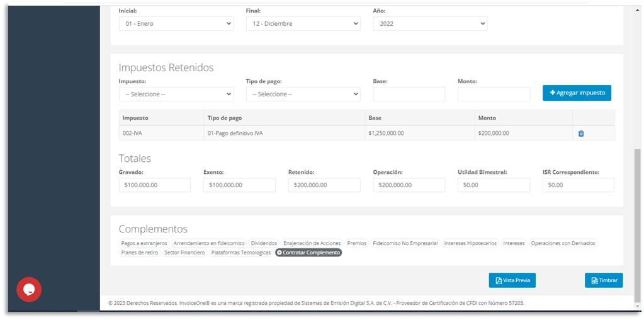Open the red chat support bubble
The image size is (644, 320).
point(29,290)
